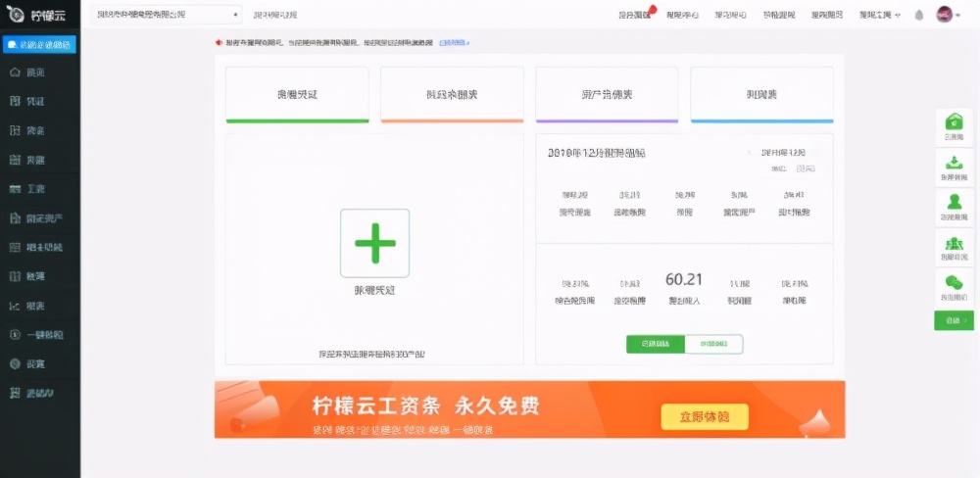Expand the company selector dropdown at top

pos(166,15)
